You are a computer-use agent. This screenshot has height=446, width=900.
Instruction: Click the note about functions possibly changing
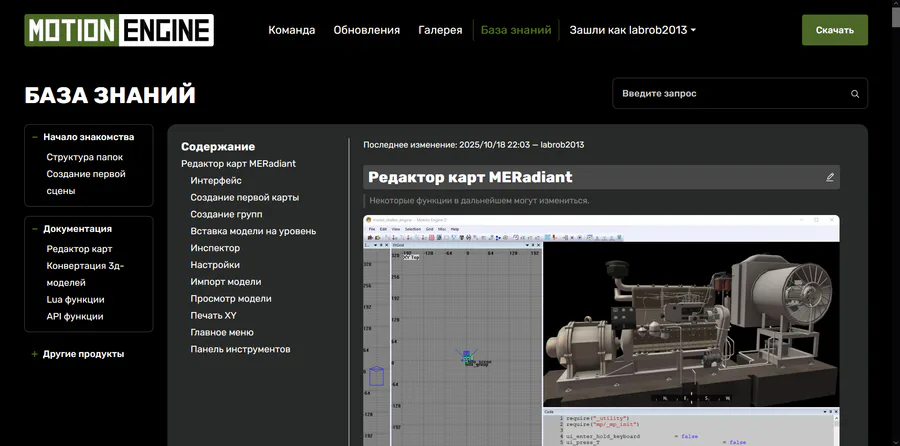pos(479,200)
